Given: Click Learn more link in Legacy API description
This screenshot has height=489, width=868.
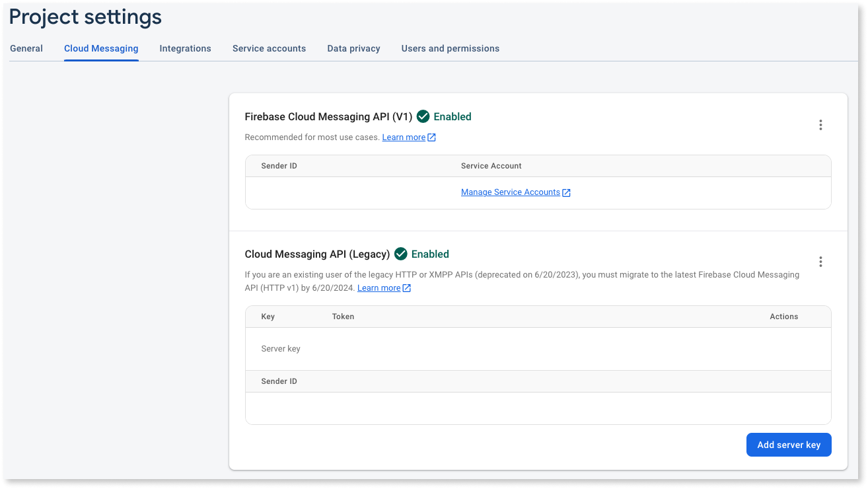Looking at the screenshot, I should coord(379,288).
